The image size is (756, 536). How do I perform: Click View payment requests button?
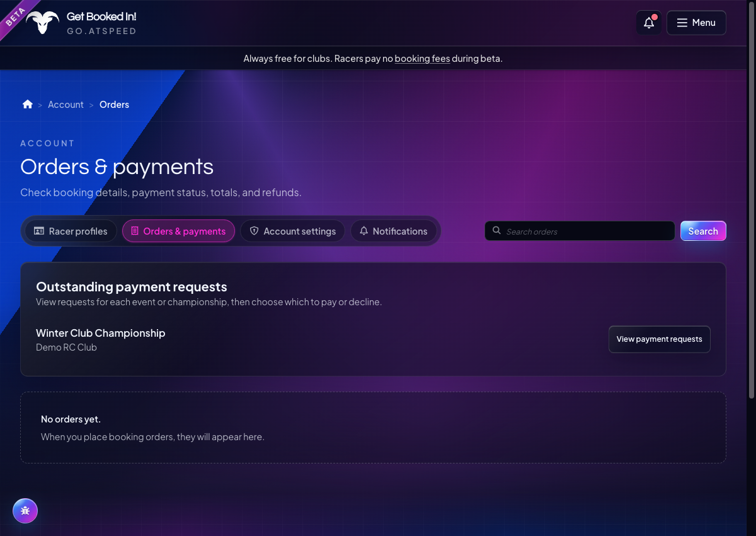[x=660, y=339]
